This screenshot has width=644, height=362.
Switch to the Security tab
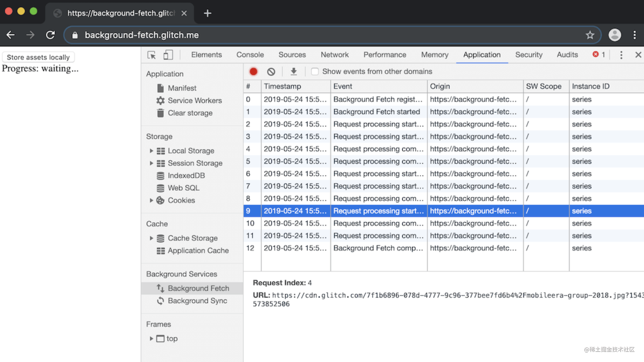[x=529, y=55]
